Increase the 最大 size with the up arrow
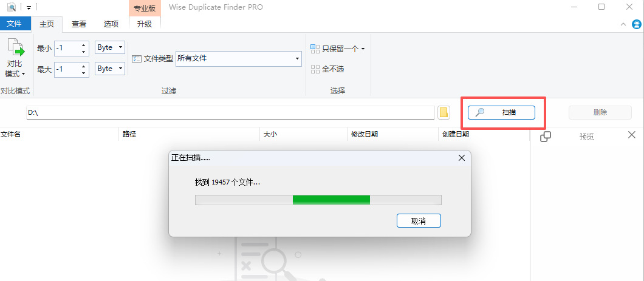The image size is (644, 281). coord(84,66)
